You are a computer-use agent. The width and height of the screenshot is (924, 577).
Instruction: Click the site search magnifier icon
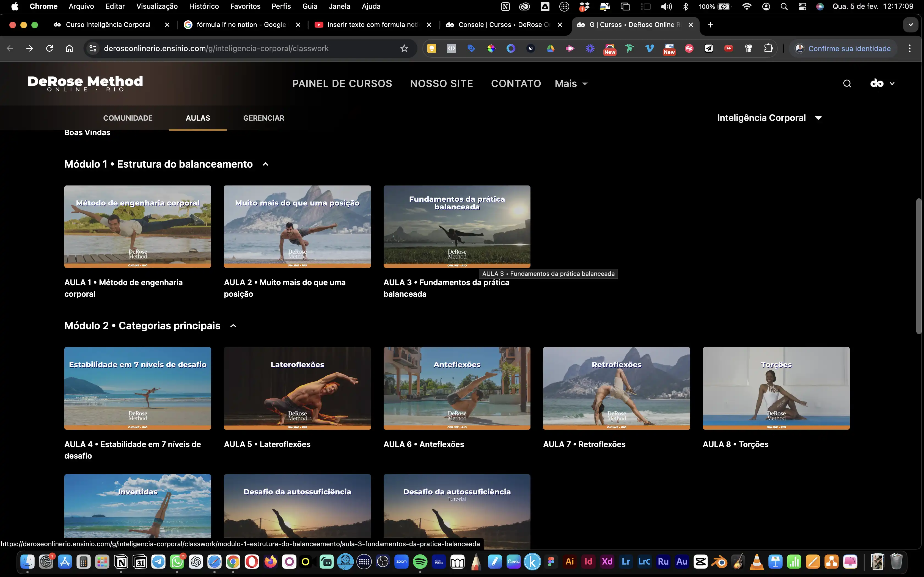point(847,84)
